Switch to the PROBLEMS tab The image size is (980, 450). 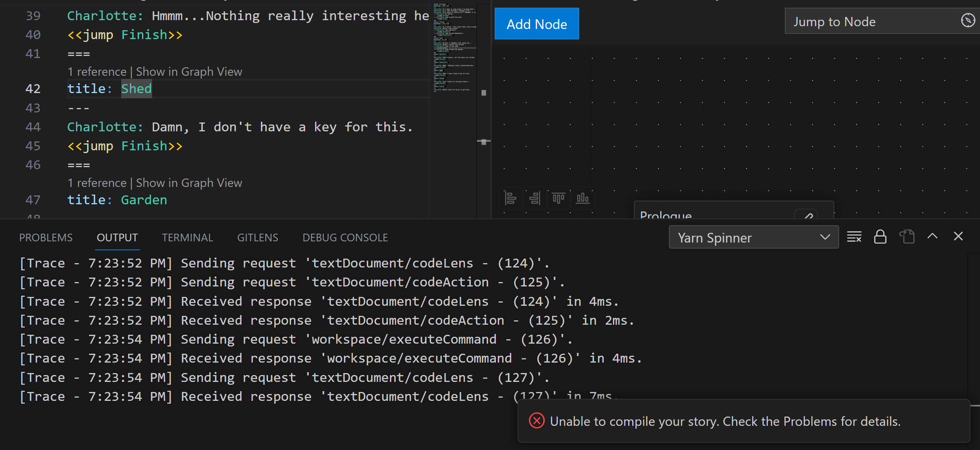click(46, 237)
